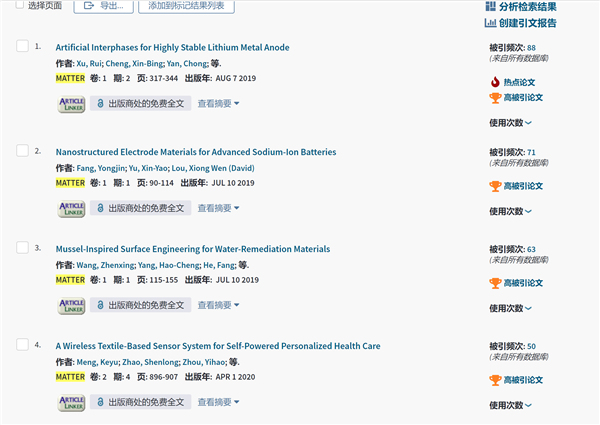Click the 创建引文报告 bar chart icon

point(490,23)
